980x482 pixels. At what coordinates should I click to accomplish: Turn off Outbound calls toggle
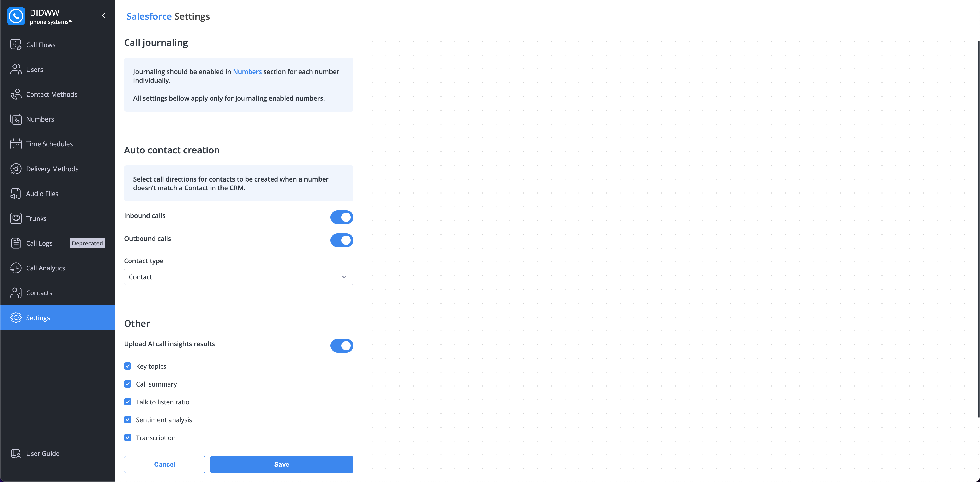coord(342,240)
